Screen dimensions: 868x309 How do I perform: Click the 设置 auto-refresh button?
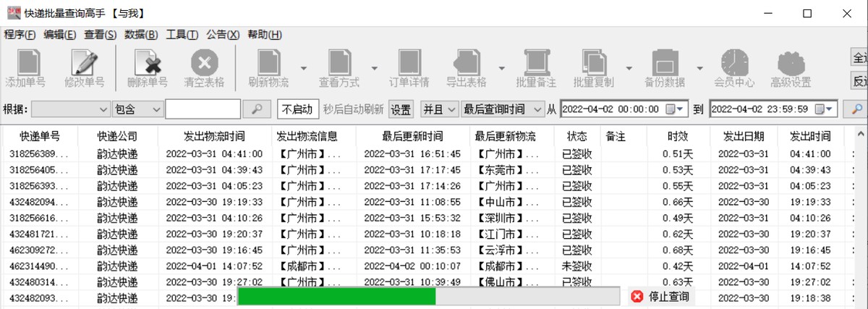tap(401, 109)
